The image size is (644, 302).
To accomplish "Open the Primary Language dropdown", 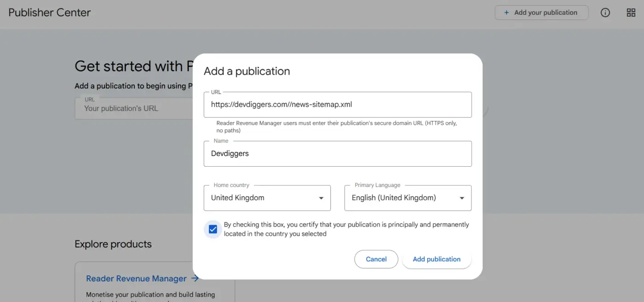I will tap(408, 198).
